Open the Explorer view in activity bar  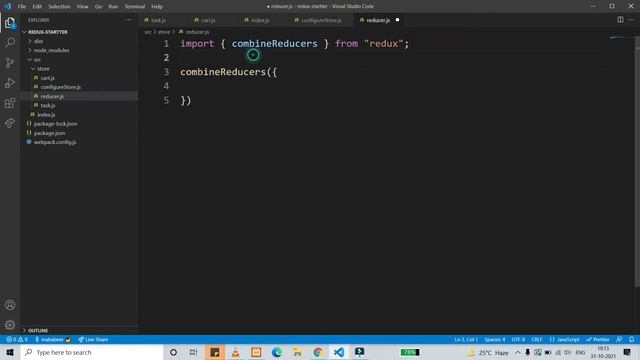[x=10, y=23]
